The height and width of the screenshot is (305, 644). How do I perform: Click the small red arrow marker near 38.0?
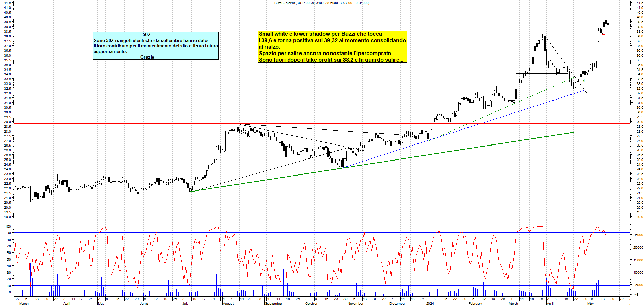pyautogui.click(x=603, y=34)
